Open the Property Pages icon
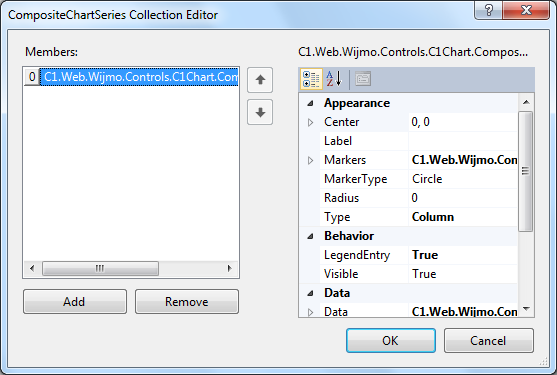This screenshot has width=557, height=375. tap(363, 79)
